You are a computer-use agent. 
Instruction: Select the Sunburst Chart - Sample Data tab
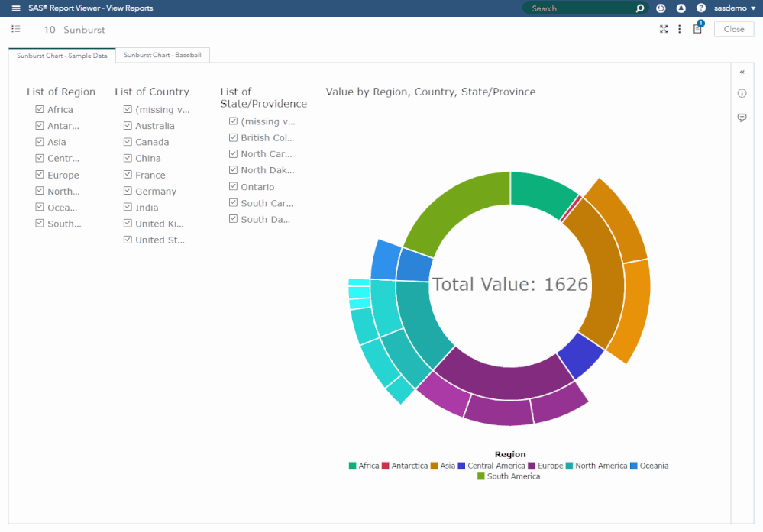point(62,56)
